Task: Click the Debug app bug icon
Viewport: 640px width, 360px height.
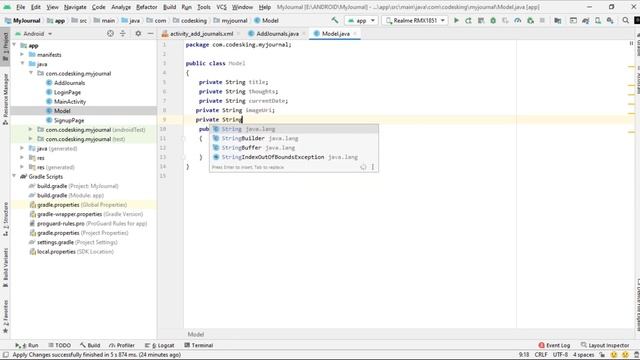Action: coord(493,20)
